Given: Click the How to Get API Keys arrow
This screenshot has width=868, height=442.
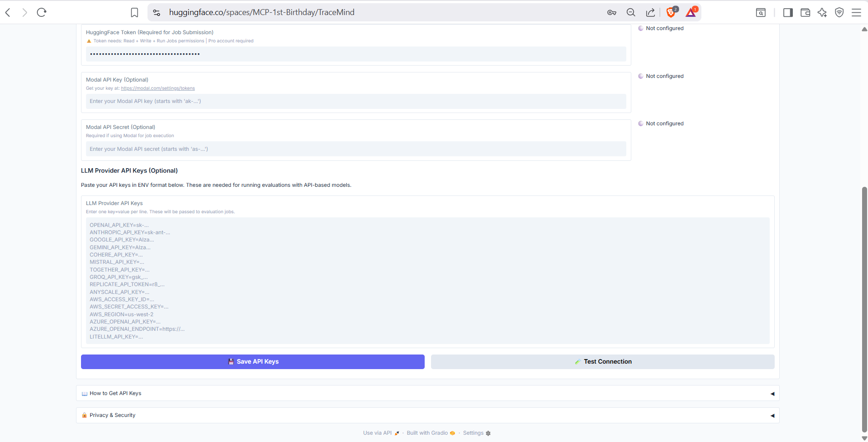Looking at the screenshot, I should 772,394.
